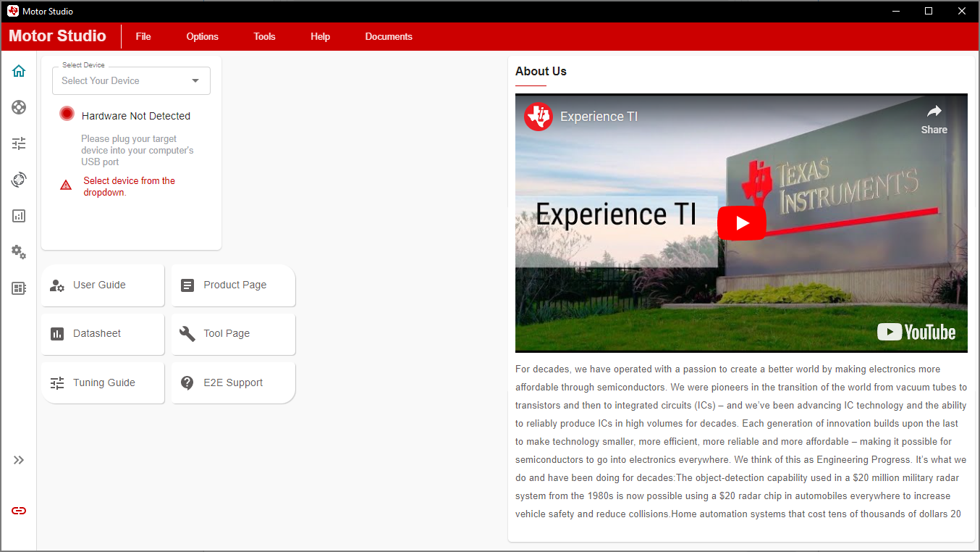Click the lifebuoy support icon in sidebar
Screen dimensions: 980x552
tap(19, 107)
